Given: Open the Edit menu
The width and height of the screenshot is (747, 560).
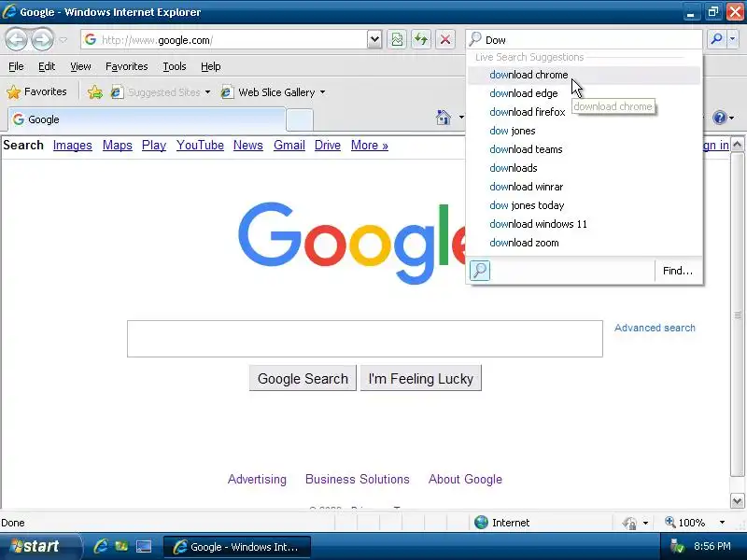Looking at the screenshot, I should click(47, 66).
